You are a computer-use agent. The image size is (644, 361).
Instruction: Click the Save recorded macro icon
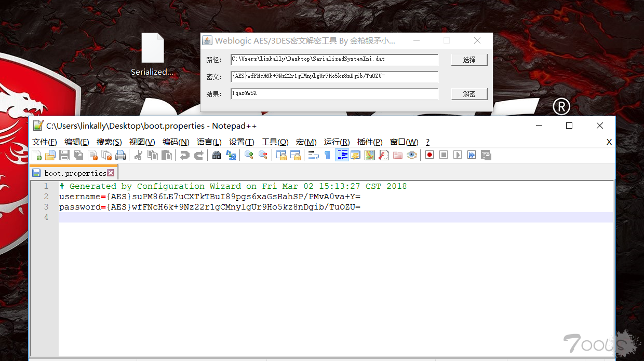click(x=486, y=155)
